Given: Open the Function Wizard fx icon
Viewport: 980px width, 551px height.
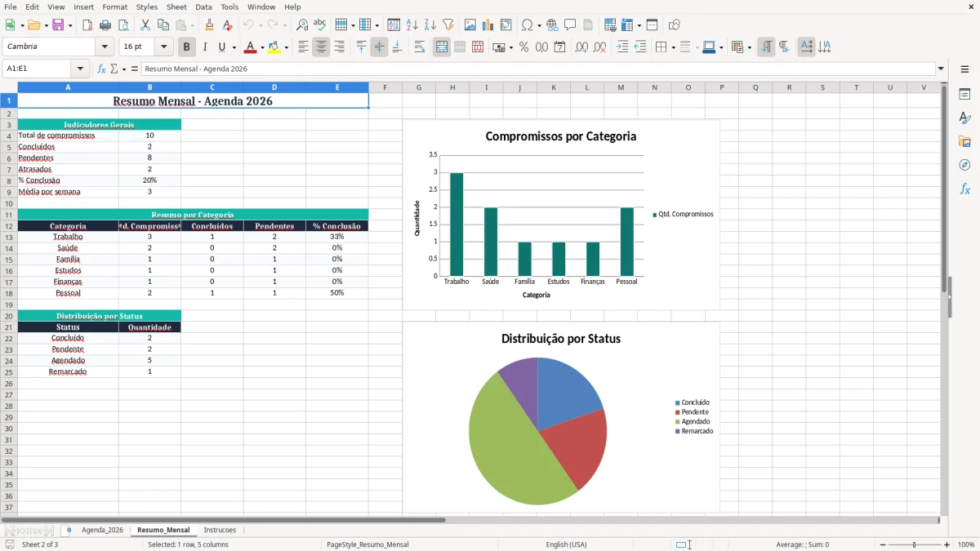Looking at the screenshot, I should pyautogui.click(x=101, y=69).
